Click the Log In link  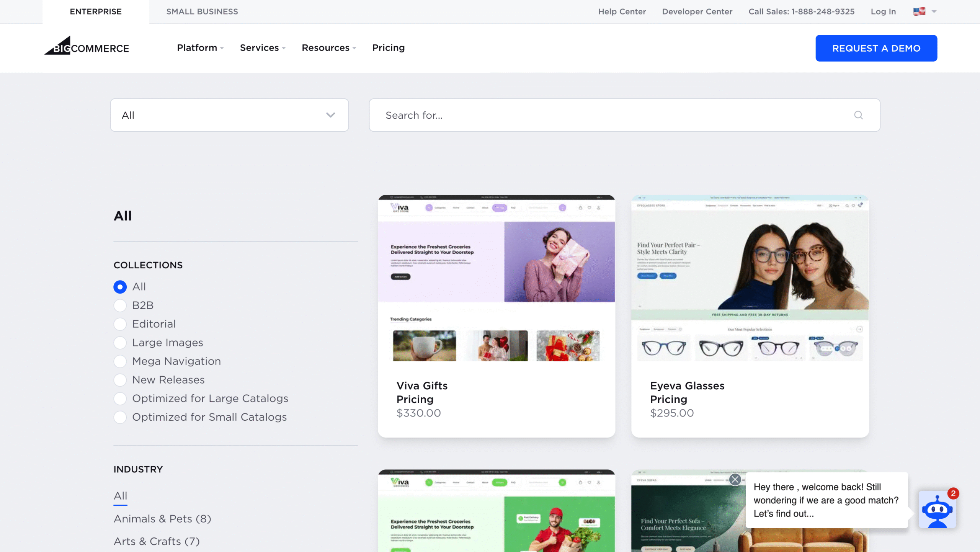pyautogui.click(x=883, y=11)
